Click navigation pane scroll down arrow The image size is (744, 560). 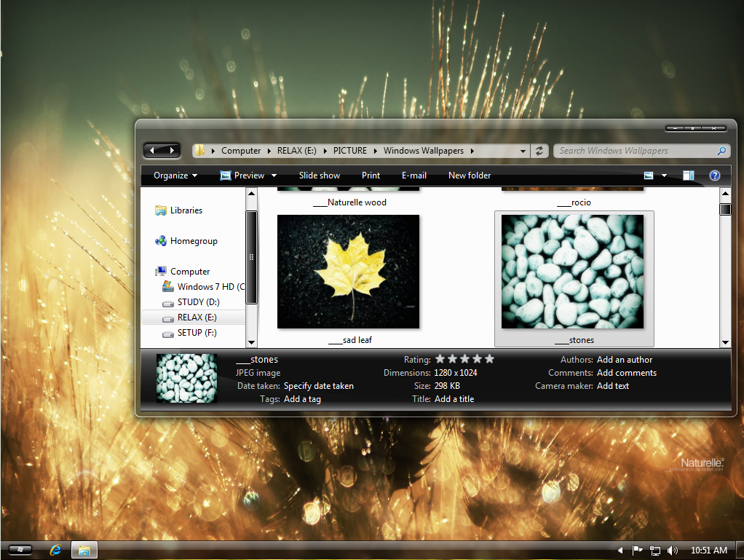[251, 342]
